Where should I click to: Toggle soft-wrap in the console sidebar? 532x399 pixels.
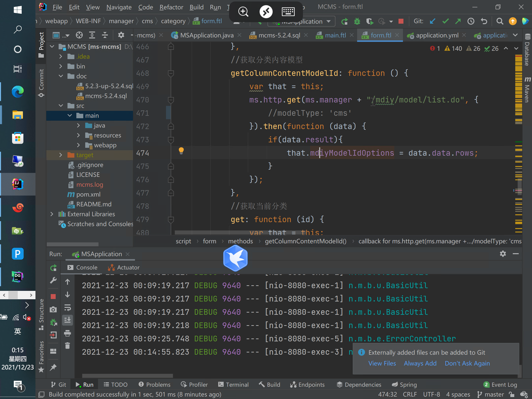tap(67, 308)
